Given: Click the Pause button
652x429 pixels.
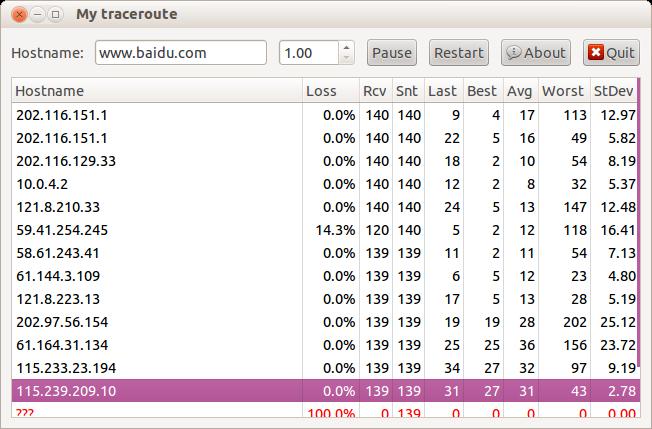Looking at the screenshot, I should (x=392, y=53).
